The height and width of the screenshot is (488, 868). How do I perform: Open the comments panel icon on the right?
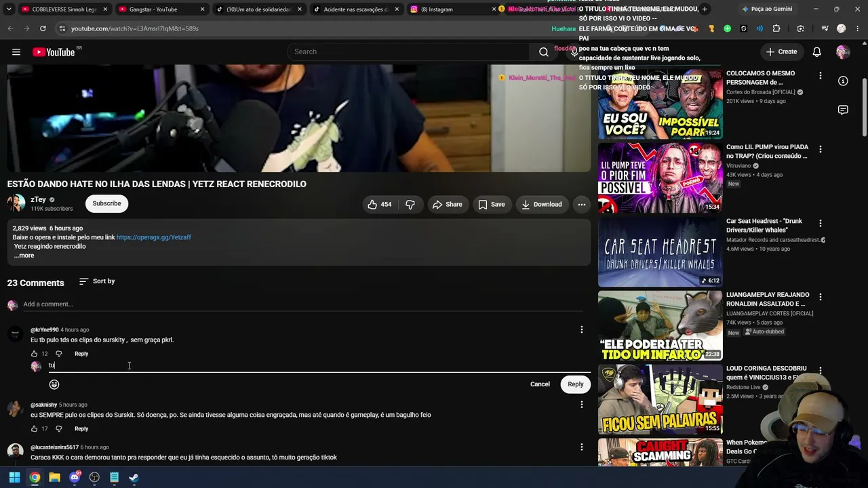pos(843,110)
